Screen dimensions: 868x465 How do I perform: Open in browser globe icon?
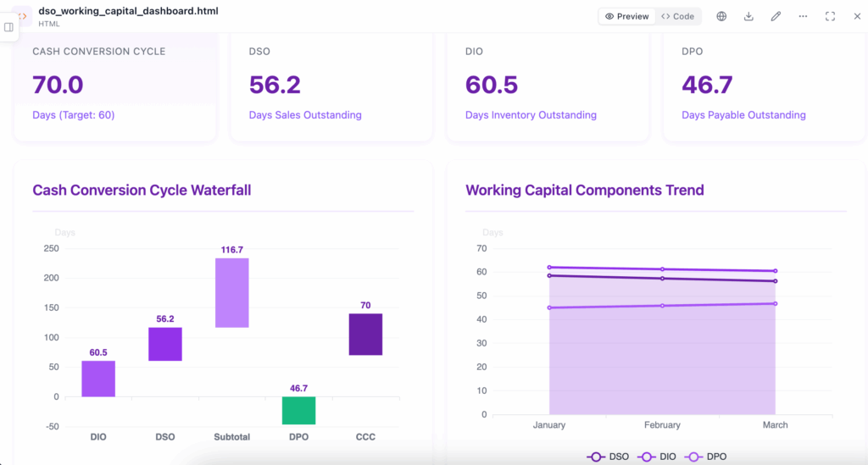(x=721, y=17)
